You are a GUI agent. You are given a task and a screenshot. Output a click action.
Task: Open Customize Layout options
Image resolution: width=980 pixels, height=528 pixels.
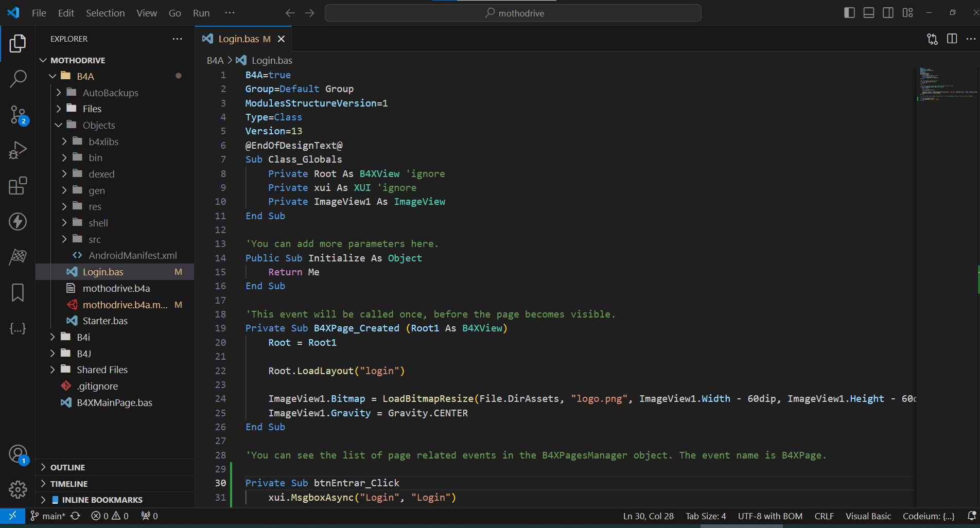point(907,13)
